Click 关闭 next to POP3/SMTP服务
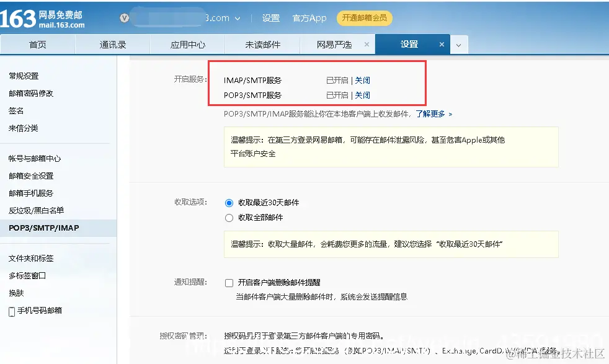609x364 pixels. (x=362, y=96)
